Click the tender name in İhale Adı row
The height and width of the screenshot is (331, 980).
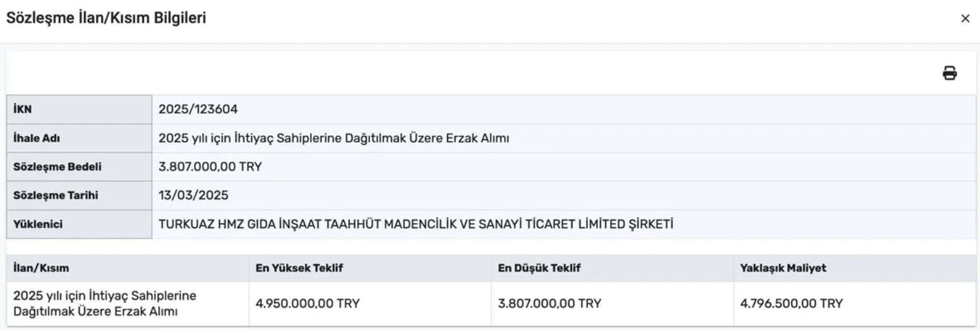click(333, 138)
